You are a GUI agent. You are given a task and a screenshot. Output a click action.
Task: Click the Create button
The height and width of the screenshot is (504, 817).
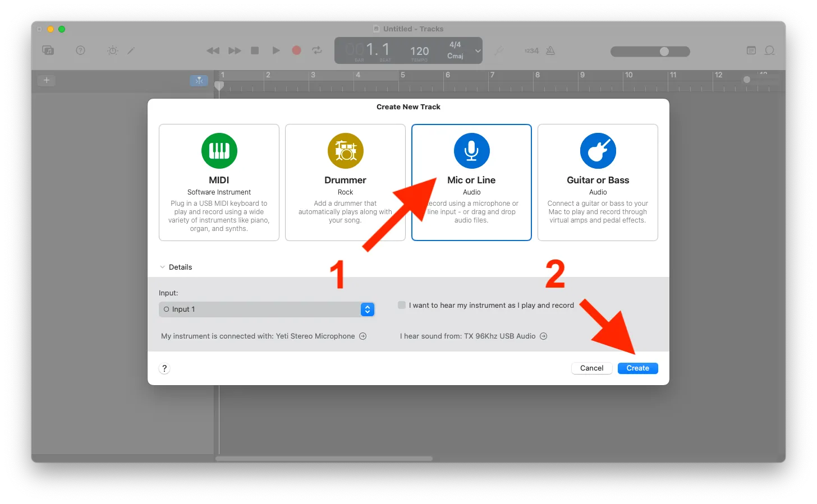pyautogui.click(x=637, y=368)
